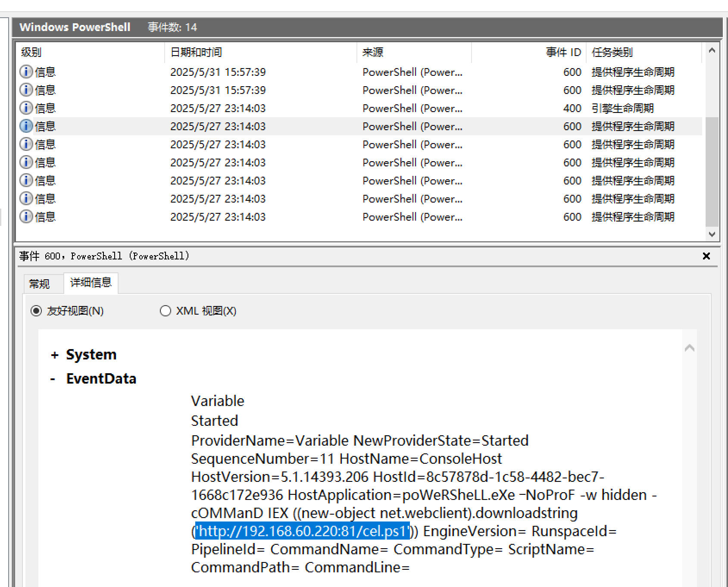Switch to the 详细信息 tab
This screenshot has width=728, height=587.
pos(91,283)
